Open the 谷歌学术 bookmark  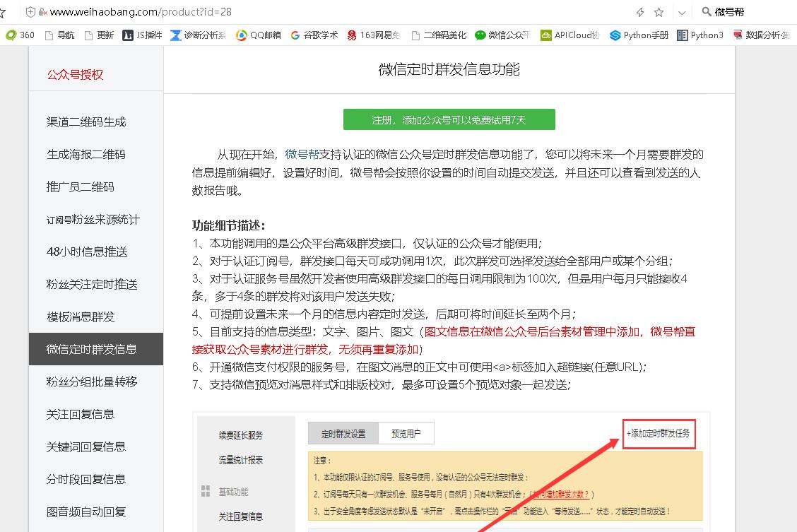pos(314,35)
